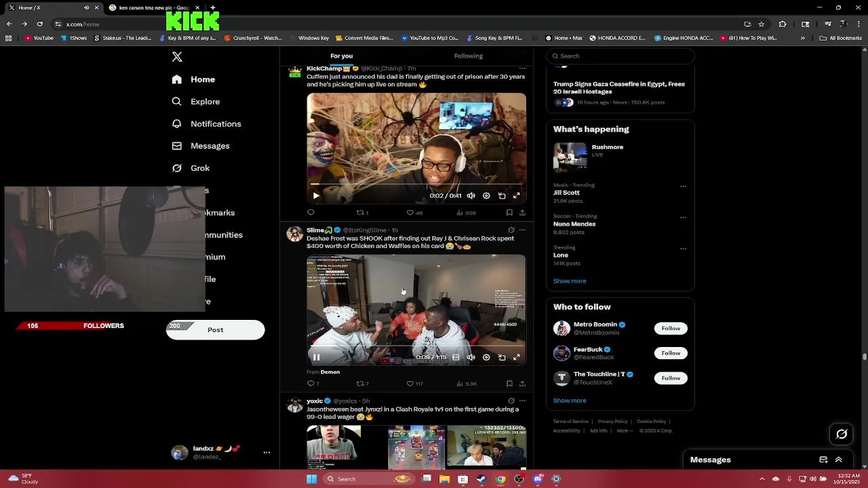Fullscreen the Slime video

[x=517, y=357]
